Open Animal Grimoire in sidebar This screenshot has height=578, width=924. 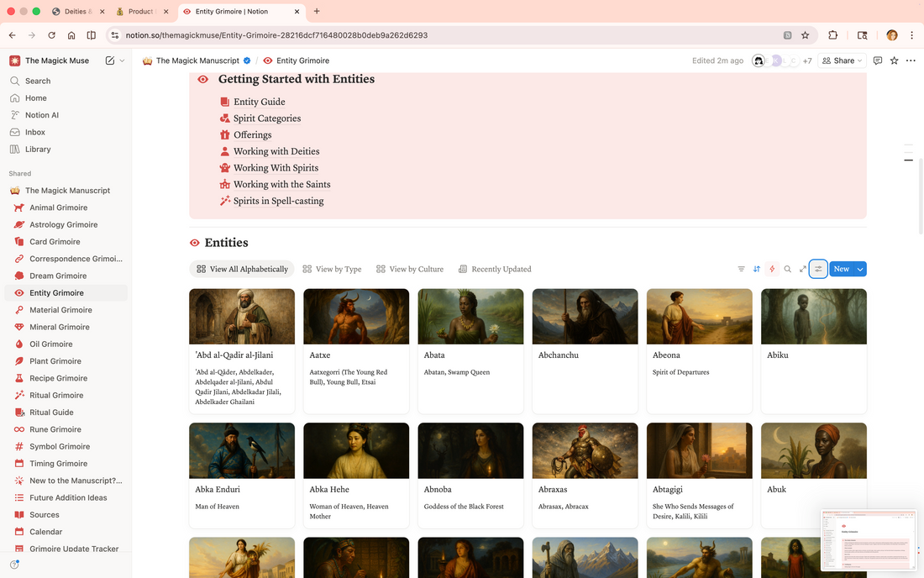pyautogui.click(x=66, y=208)
